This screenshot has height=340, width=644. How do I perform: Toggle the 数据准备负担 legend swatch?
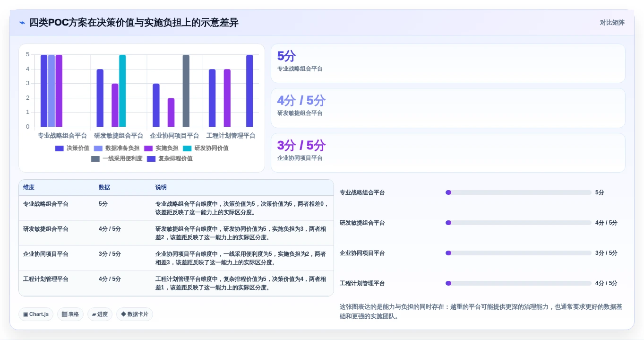pos(98,148)
